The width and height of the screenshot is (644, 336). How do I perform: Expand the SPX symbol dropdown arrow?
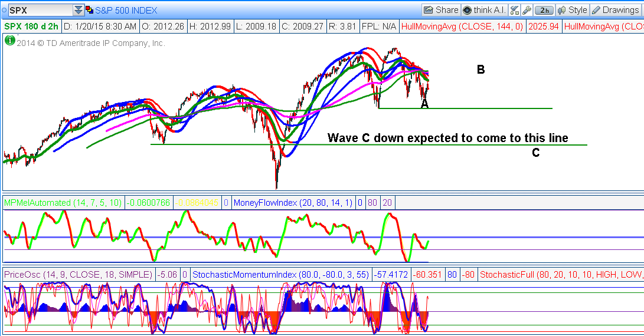pos(78,10)
